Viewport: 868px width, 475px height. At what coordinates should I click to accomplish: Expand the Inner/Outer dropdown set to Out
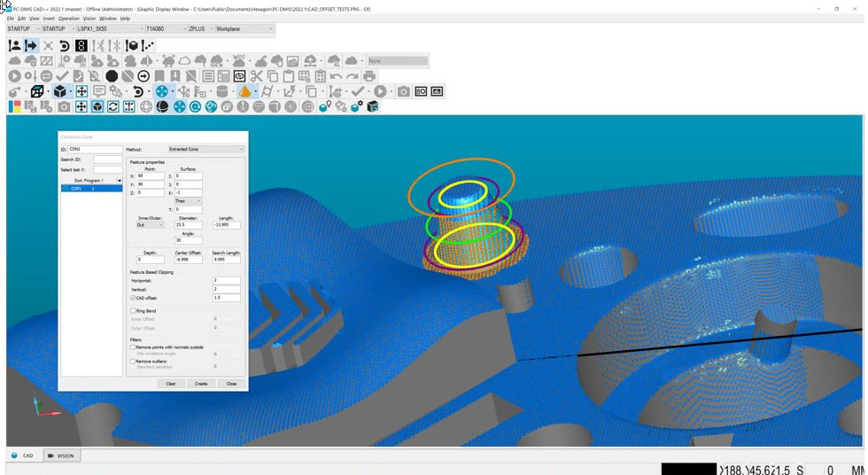coord(150,225)
